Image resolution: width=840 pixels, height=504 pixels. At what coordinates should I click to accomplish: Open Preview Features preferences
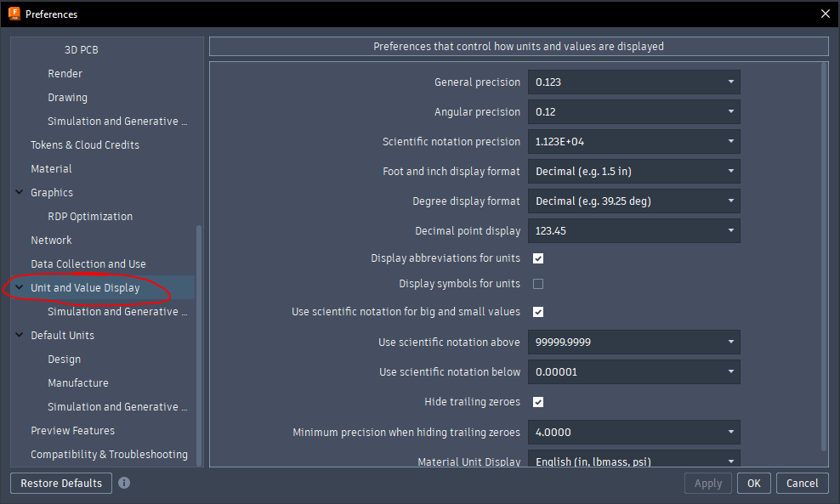click(73, 431)
